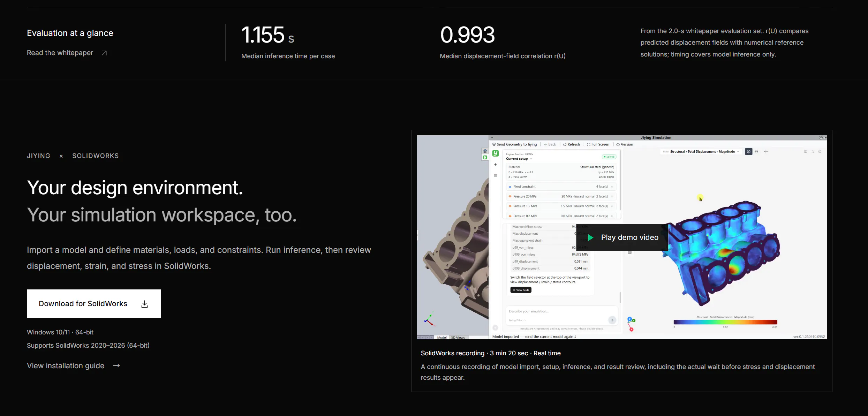Open the Field selector showing Total Displacement Magnitude

coord(701,152)
